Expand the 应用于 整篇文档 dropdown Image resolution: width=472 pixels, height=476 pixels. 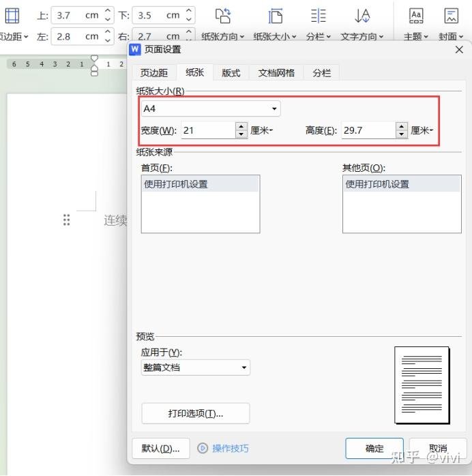tap(244, 368)
